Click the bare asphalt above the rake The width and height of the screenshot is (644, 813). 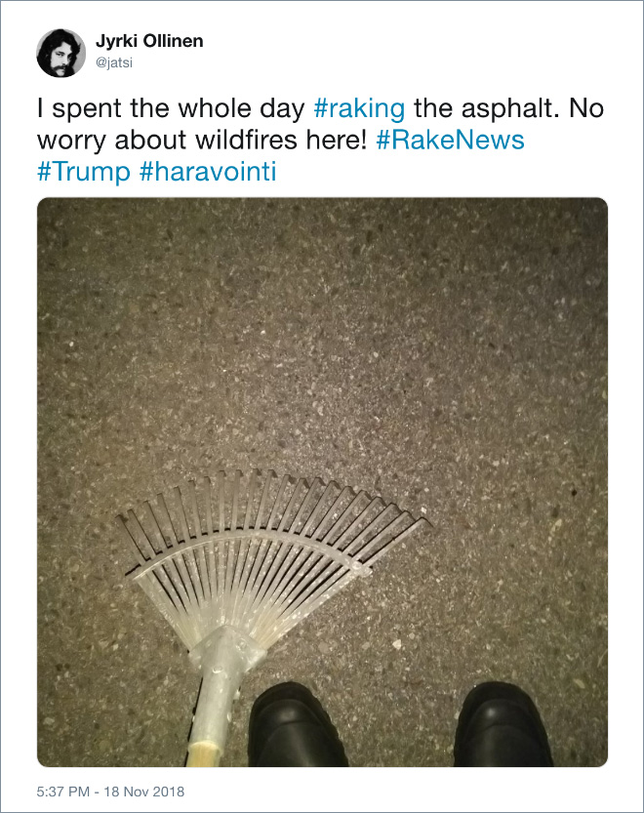coord(321,332)
